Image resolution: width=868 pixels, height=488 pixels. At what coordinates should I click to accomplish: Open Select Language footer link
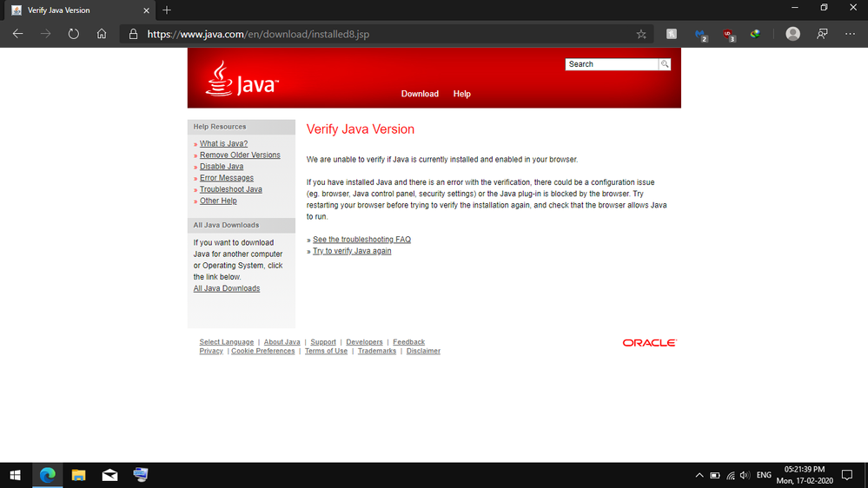[x=227, y=342]
